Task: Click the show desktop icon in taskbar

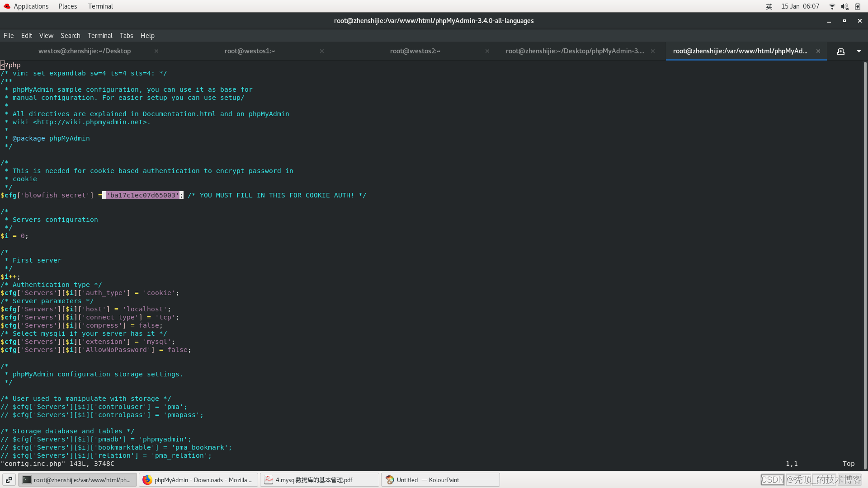Action: 9,480
